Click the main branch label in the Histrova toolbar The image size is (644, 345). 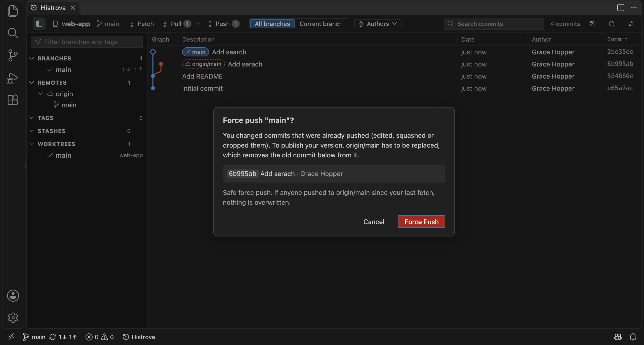(108, 24)
